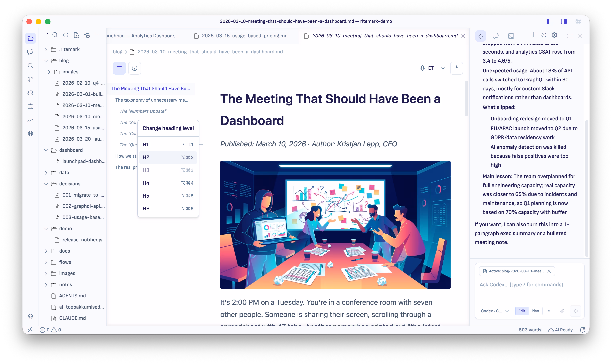Click AI Ready status indicator
The image size is (612, 364).
[x=560, y=330]
